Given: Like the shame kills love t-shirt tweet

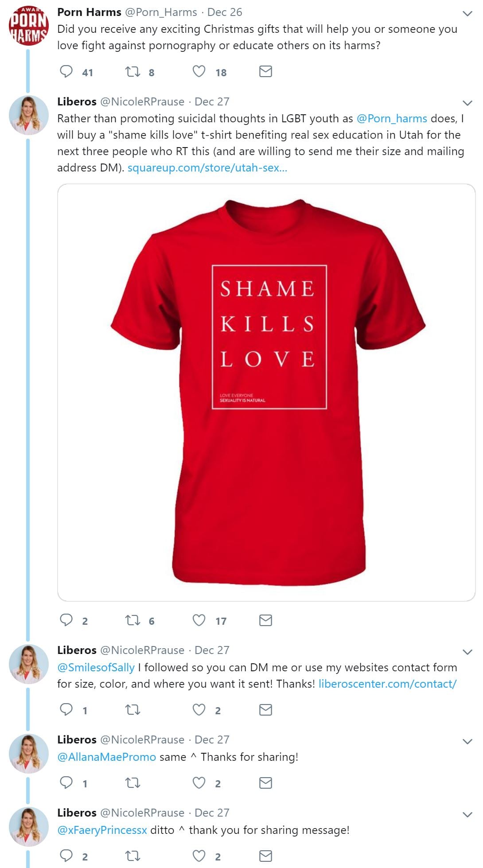Looking at the screenshot, I should (199, 620).
